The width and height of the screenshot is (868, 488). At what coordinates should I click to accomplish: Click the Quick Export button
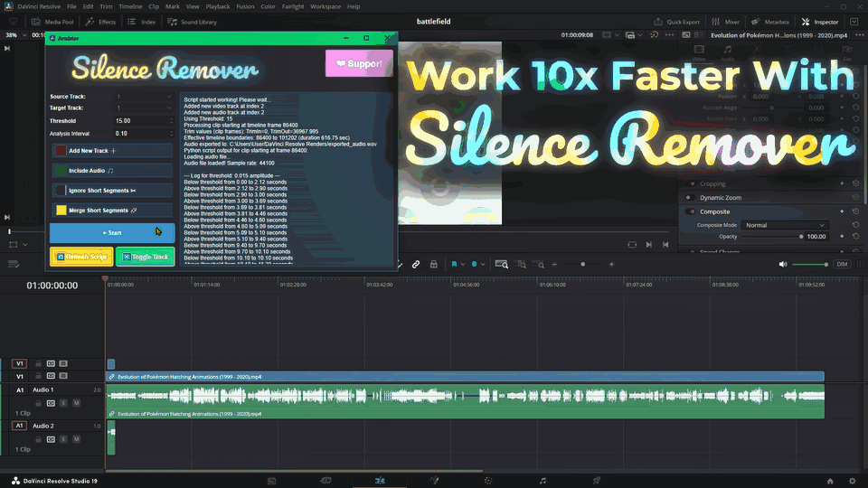pyautogui.click(x=676, y=22)
